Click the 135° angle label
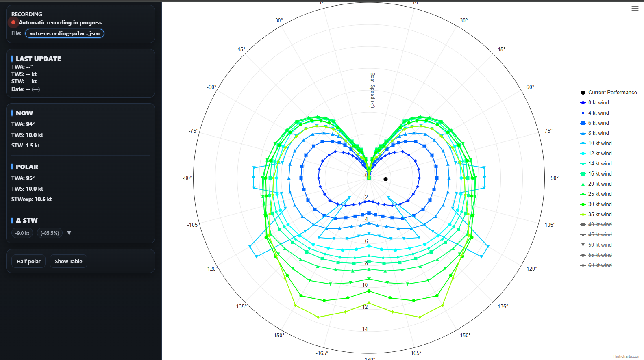 coord(503,306)
